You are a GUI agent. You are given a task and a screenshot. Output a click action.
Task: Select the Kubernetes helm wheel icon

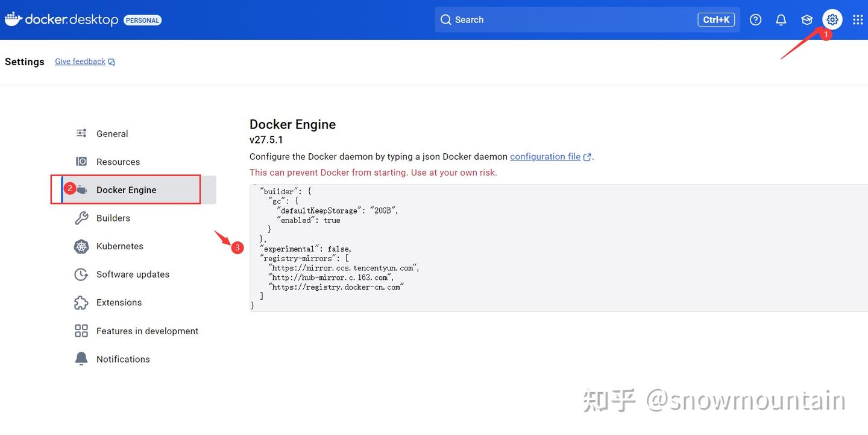click(81, 246)
